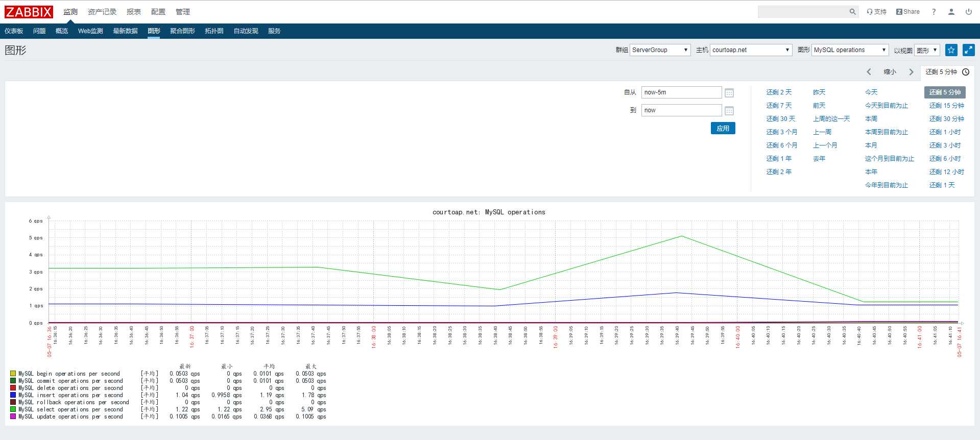Viewport: 980px width, 440px height.
Task: Go to Maps submenu item
Action: (214, 31)
